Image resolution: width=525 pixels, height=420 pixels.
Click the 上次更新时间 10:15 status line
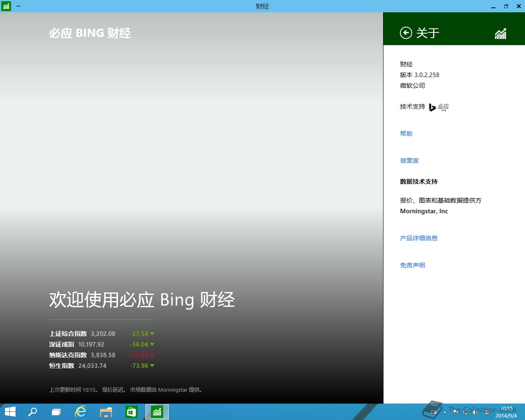[126, 390]
